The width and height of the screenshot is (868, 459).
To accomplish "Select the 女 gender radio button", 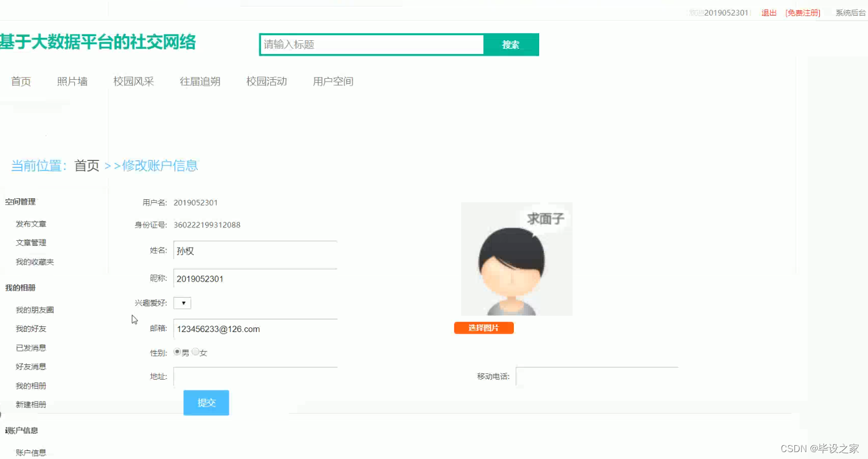I will pos(195,351).
